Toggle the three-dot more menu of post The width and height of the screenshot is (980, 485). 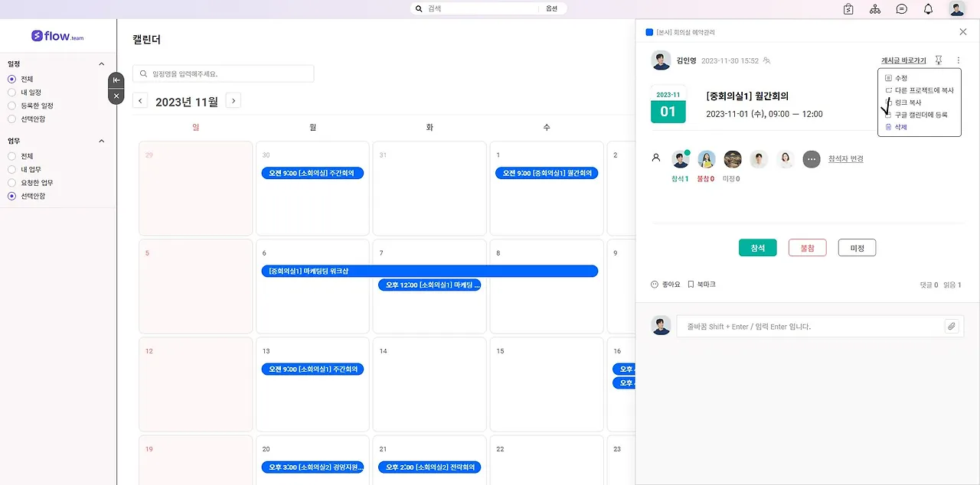pyautogui.click(x=958, y=60)
